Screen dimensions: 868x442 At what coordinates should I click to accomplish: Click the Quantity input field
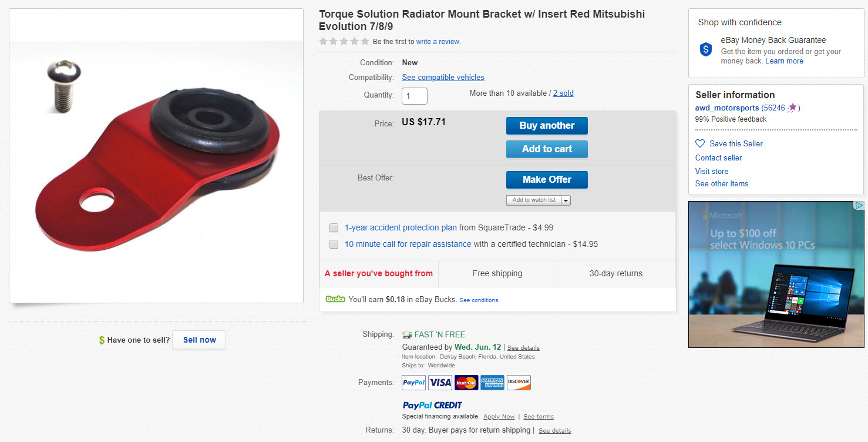[x=414, y=96]
